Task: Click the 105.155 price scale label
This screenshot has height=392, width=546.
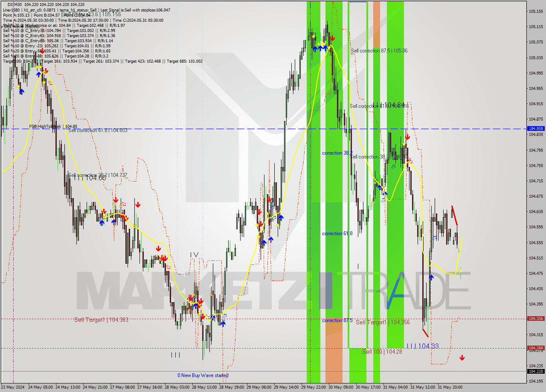Action: point(535,11)
